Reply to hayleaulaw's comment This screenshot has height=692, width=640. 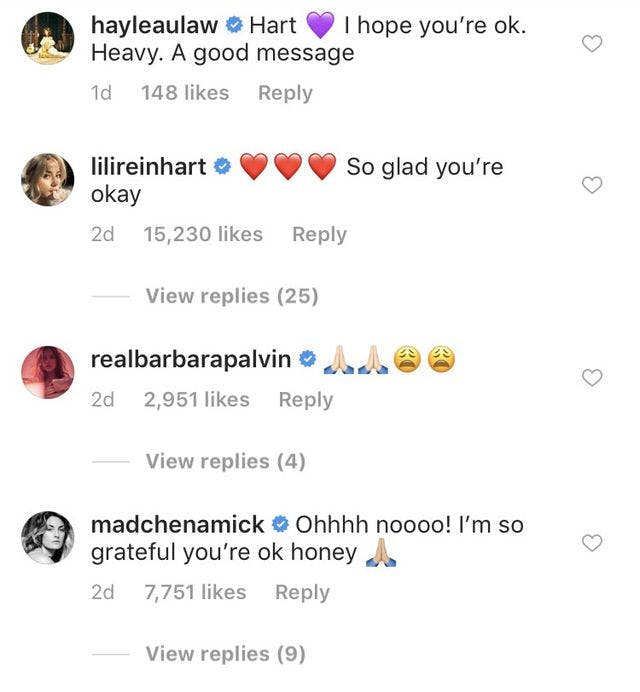pyautogui.click(x=285, y=93)
